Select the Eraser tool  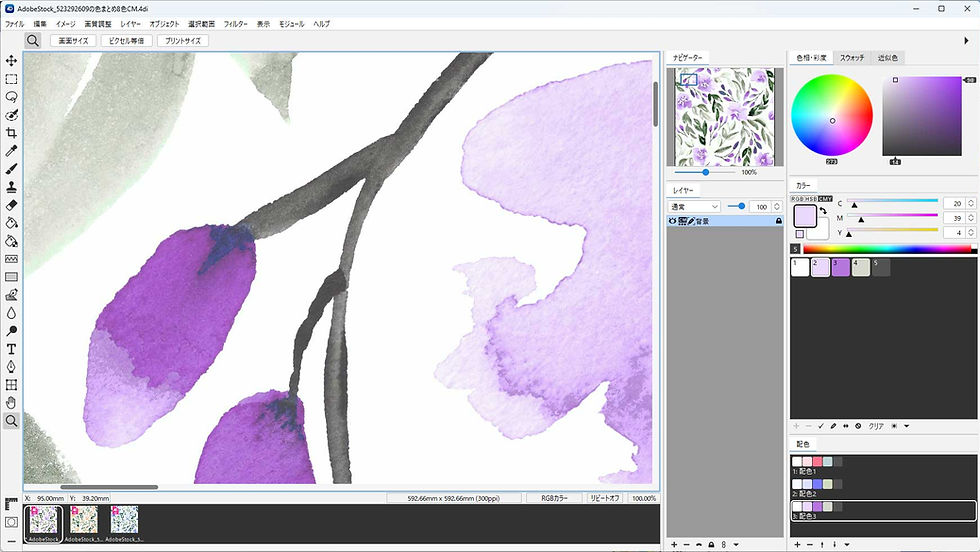coord(11,205)
